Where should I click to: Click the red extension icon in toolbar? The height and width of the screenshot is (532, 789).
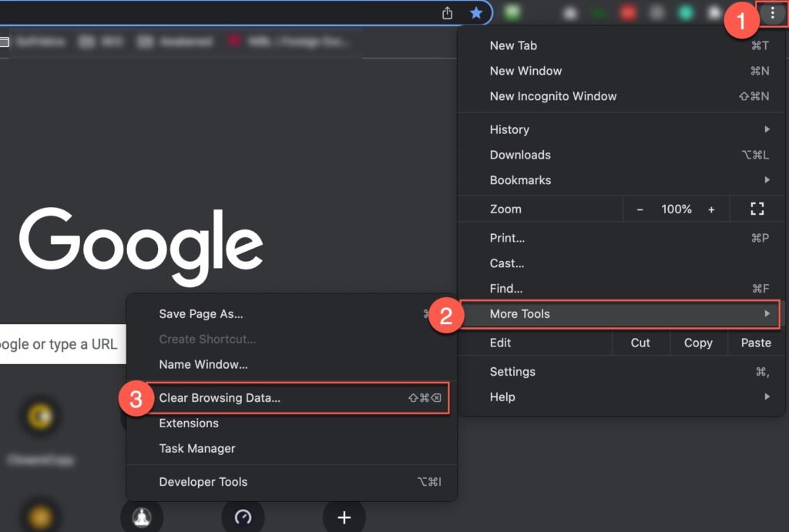(628, 12)
